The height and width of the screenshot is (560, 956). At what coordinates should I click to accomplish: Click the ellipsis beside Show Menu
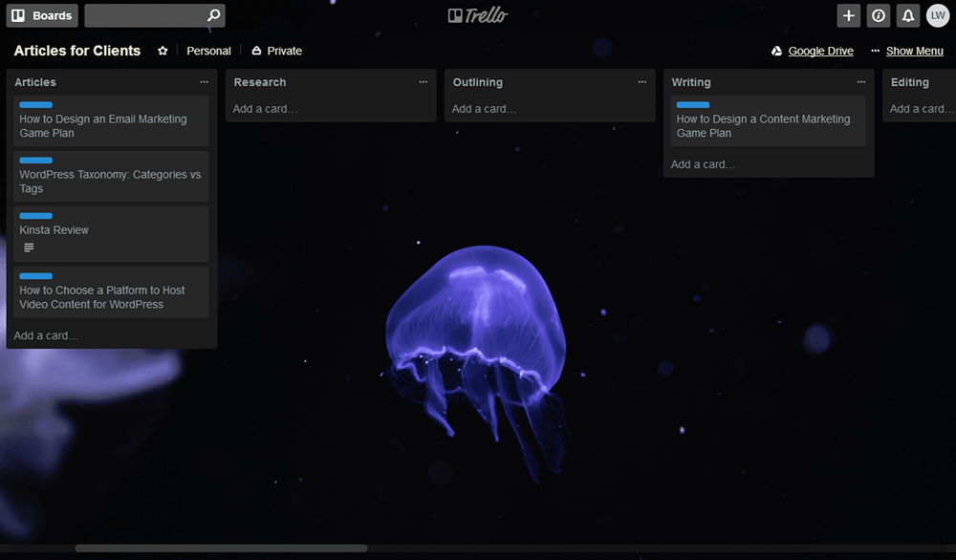[876, 51]
